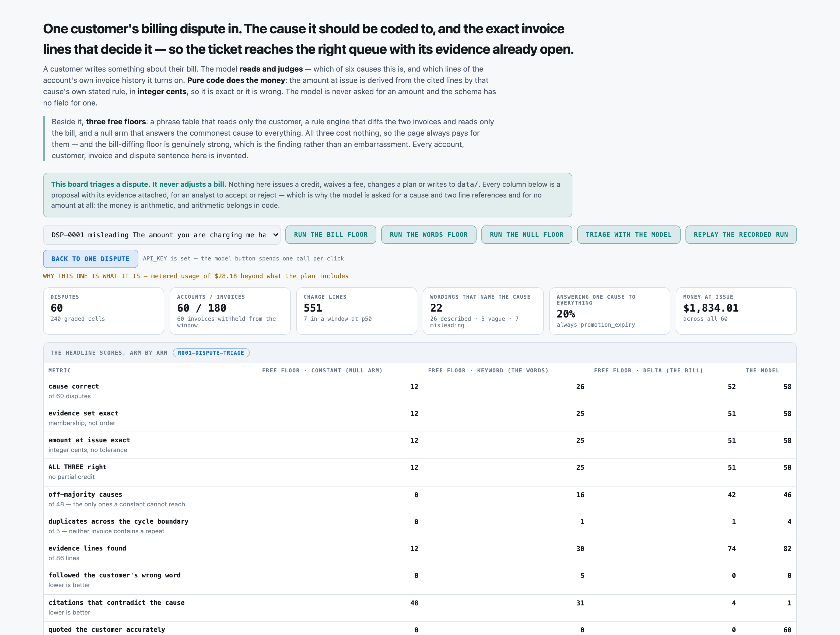Click the 'WHY THIS ONE IS WHAT IT IS' explanation line
Screen dimensions: 840x635
195,276
